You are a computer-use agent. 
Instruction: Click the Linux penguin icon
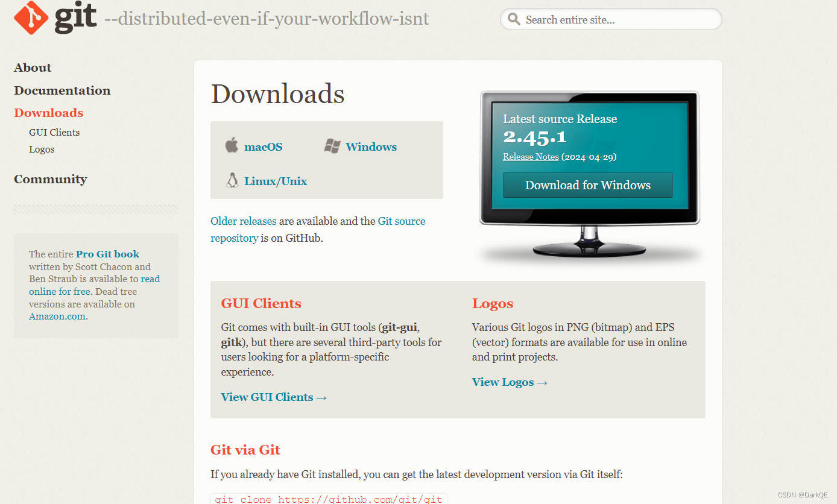coord(232,180)
